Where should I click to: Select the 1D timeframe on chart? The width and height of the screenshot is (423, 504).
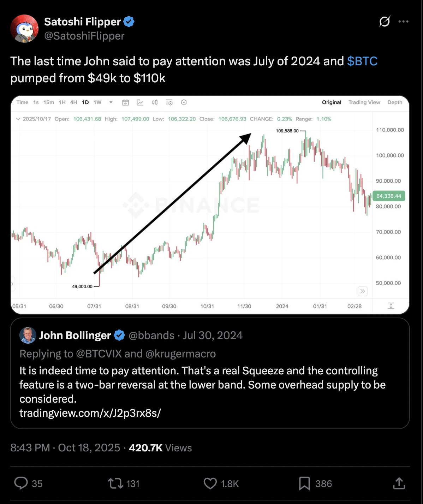click(85, 102)
